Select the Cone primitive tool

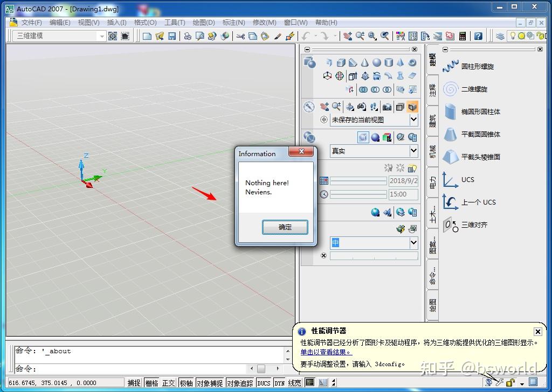365,62
